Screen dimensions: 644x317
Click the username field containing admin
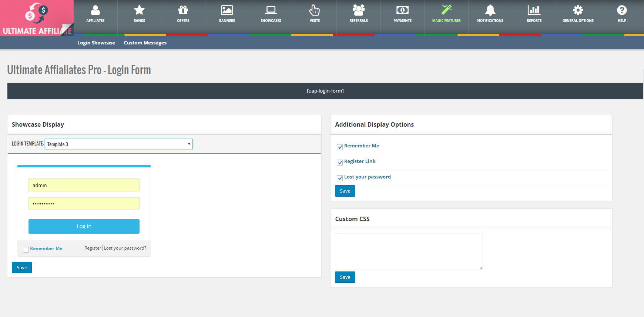(x=84, y=185)
